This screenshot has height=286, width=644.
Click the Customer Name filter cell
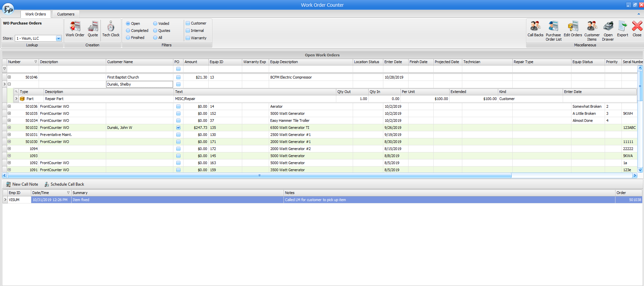(x=139, y=69)
